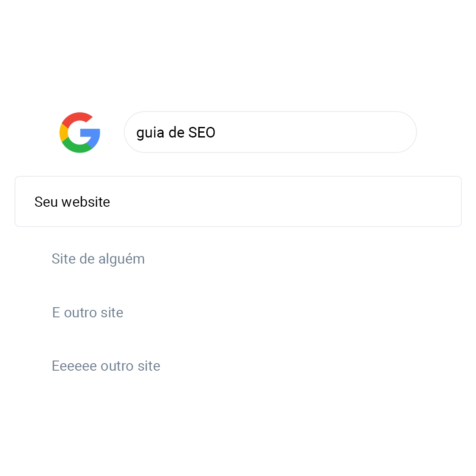Open the second result, Site de alguém

(98, 259)
